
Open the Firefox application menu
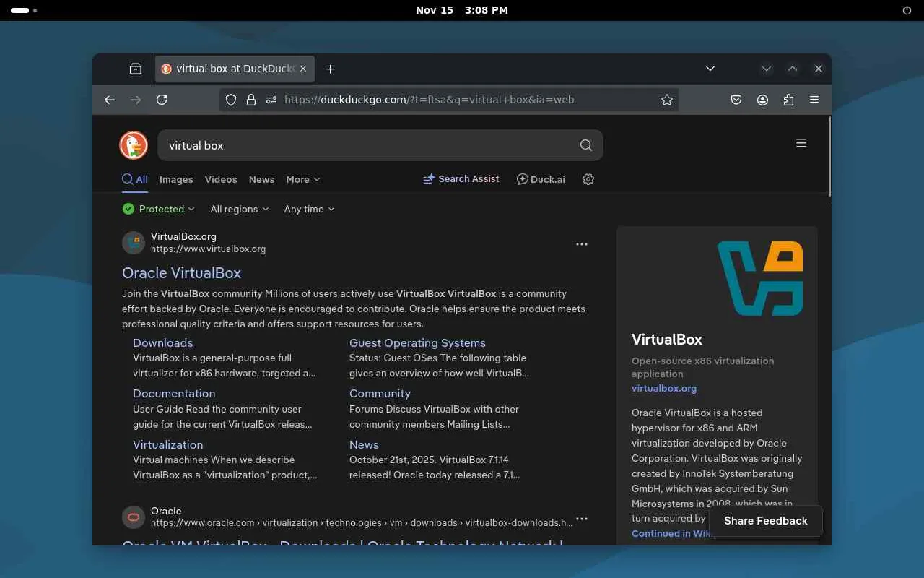pos(814,100)
